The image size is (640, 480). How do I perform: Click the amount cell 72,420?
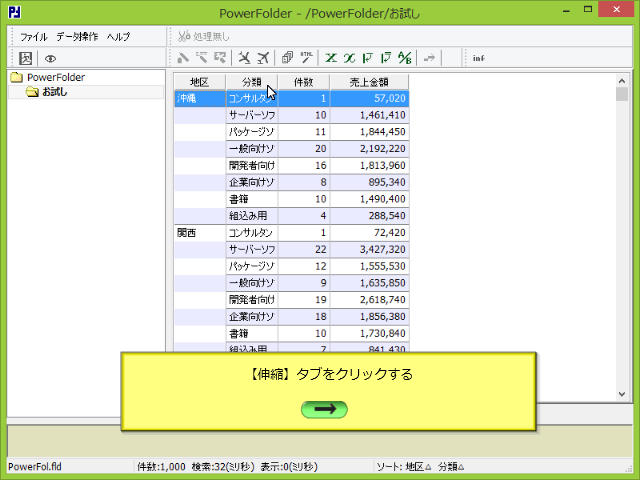coord(369,233)
